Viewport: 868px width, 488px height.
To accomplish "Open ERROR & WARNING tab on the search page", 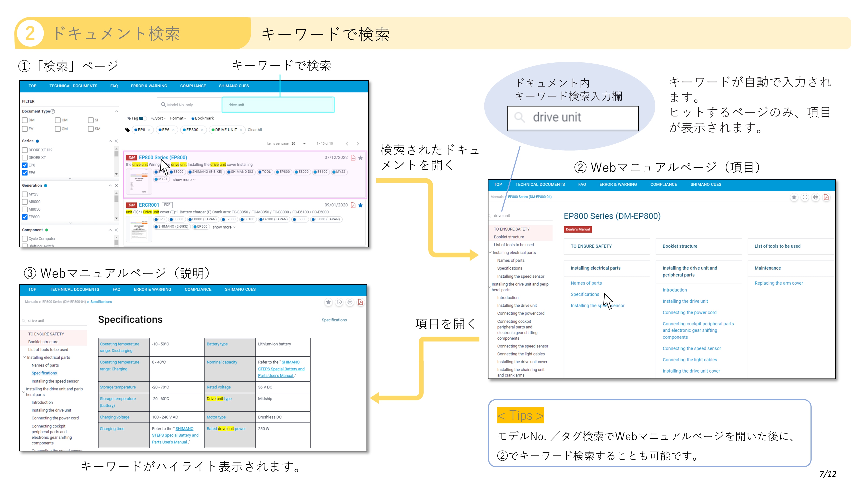I will click(149, 86).
